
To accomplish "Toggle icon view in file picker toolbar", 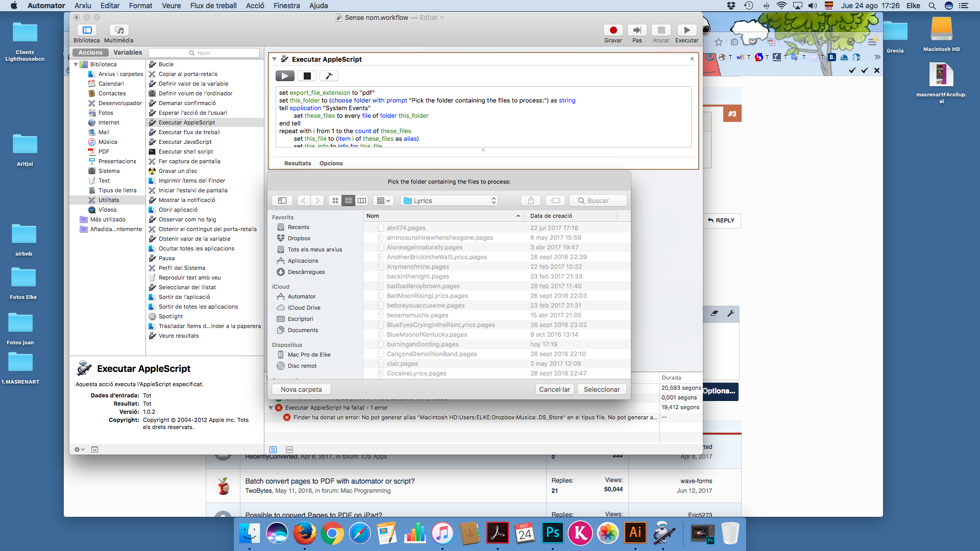I will point(335,201).
